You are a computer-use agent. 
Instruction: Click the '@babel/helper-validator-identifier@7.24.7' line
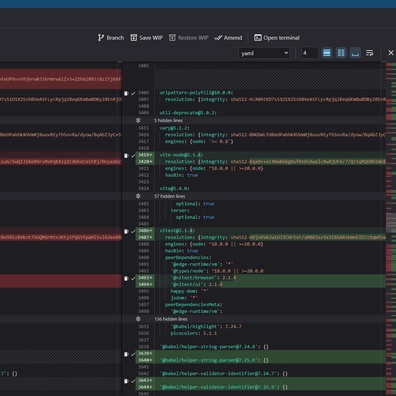tap(224, 374)
